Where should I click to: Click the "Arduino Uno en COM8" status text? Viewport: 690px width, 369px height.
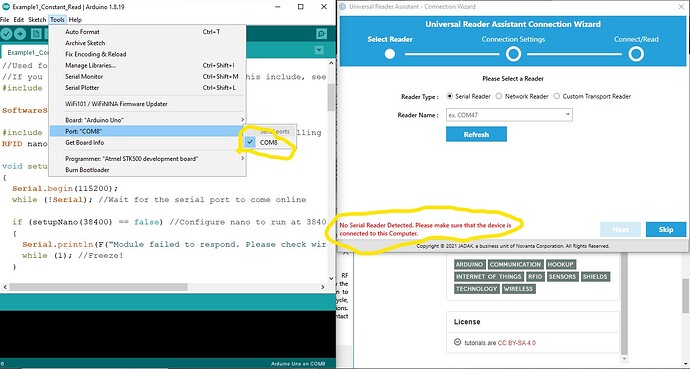pyautogui.click(x=298, y=364)
